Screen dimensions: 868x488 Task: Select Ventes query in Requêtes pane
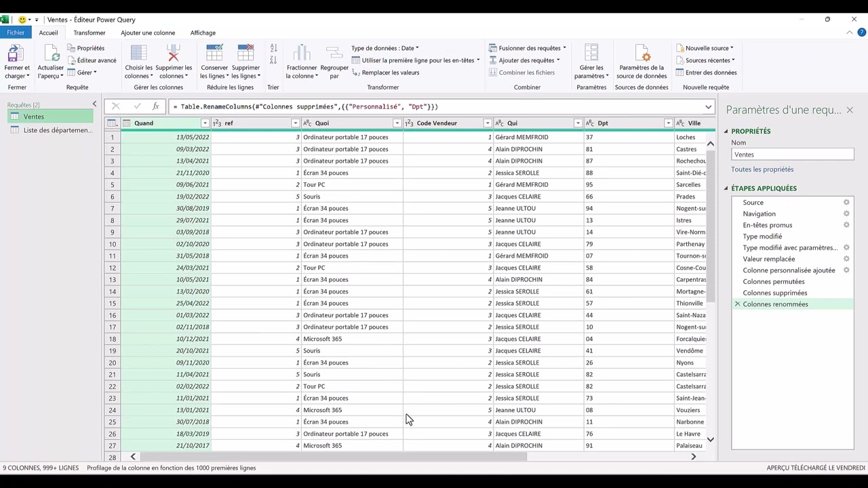pos(51,117)
